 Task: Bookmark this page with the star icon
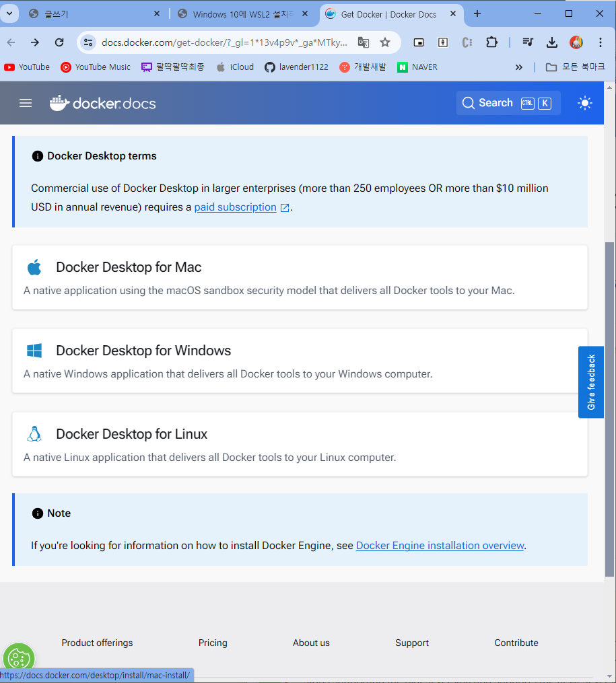(384, 42)
